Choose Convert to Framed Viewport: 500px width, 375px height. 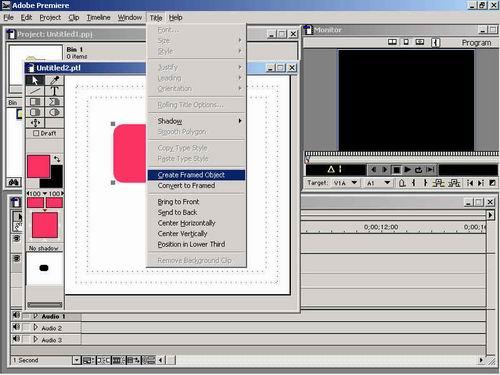(196, 186)
